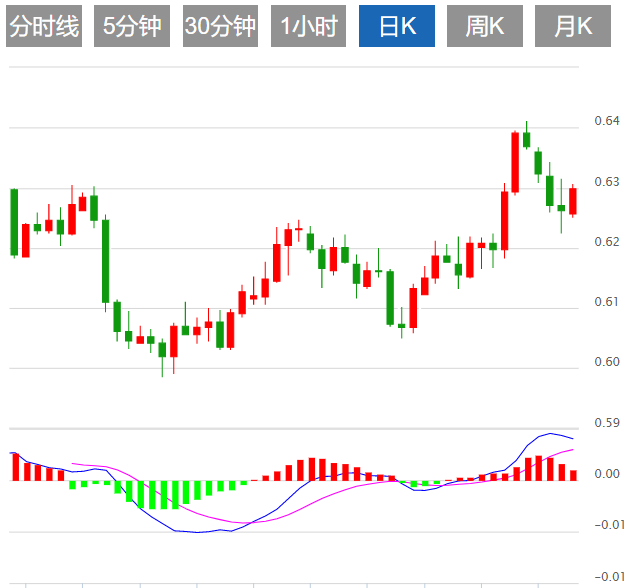Image resolution: width=634 pixels, height=588 pixels.
Task: Select the rightmost red candlestick
Action: click(573, 200)
